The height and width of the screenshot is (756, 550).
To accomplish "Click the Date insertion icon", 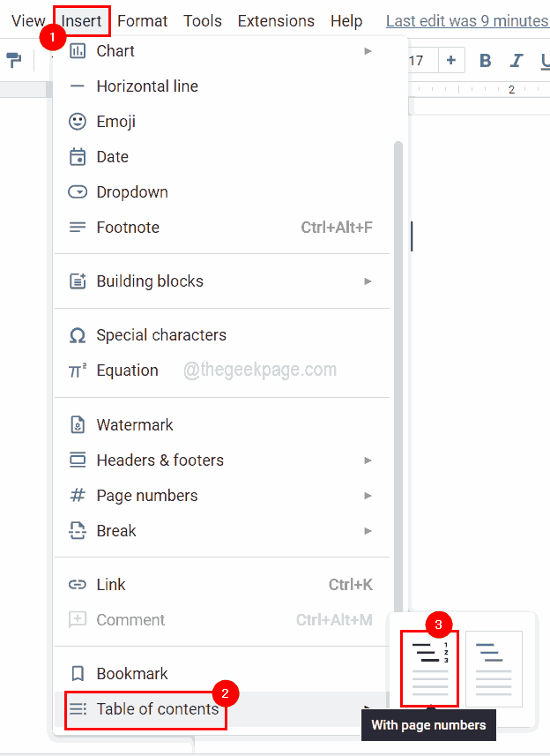I will point(78,156).
